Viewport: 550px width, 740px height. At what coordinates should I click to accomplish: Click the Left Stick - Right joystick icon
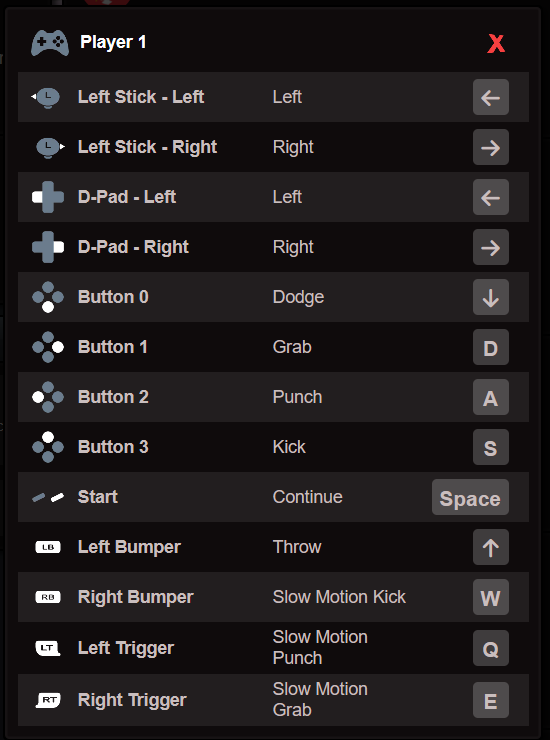click(x=50, y=148)
